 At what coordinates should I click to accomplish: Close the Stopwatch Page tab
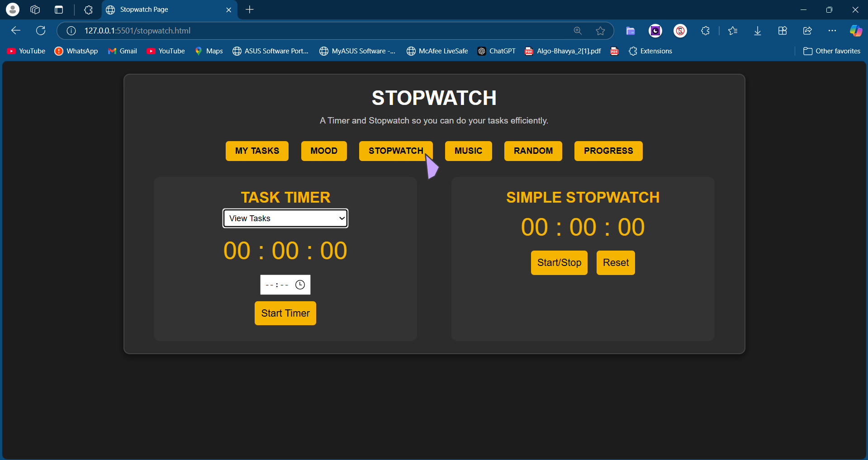228,9
